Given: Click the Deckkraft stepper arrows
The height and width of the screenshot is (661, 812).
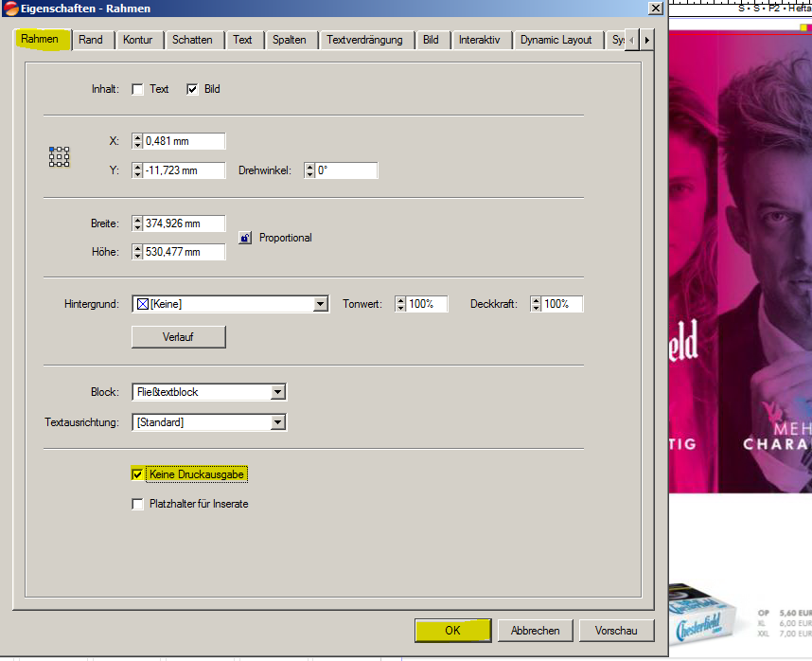Looking at the screenshot, I should coord(537,304).
